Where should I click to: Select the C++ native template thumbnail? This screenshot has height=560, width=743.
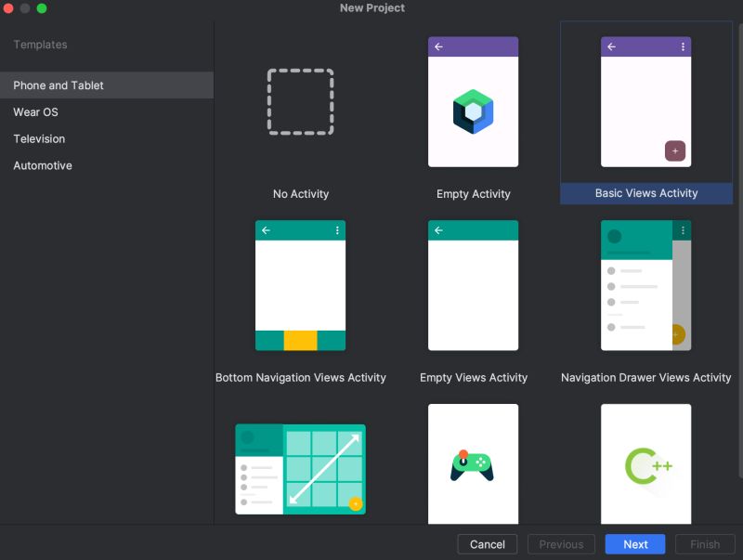[645, 463]
